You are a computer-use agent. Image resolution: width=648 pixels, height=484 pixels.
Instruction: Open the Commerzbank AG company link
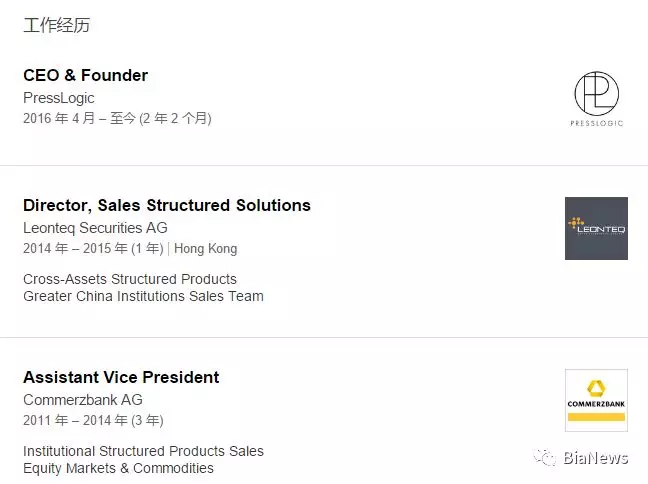[x=83, y=400]
